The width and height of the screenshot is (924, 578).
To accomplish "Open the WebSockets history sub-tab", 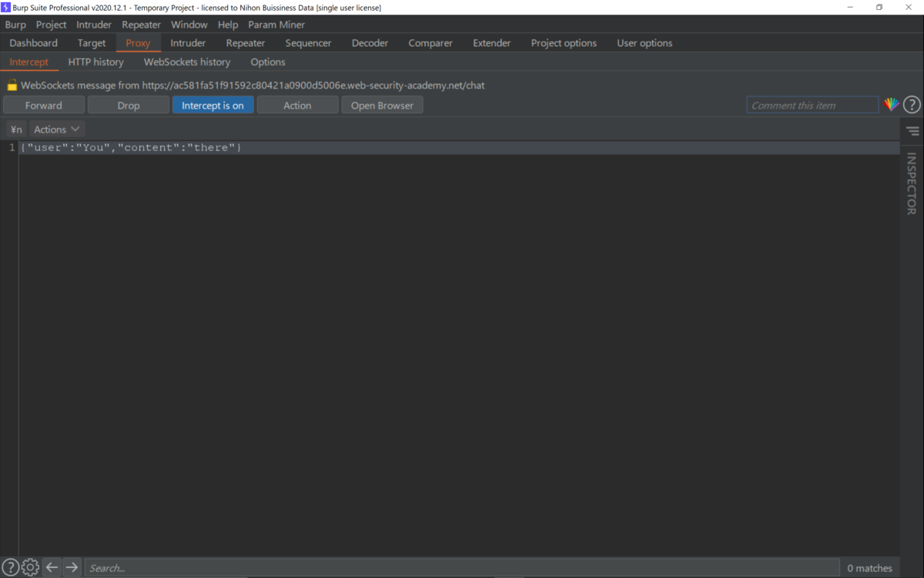I will [x=187, y=62].
